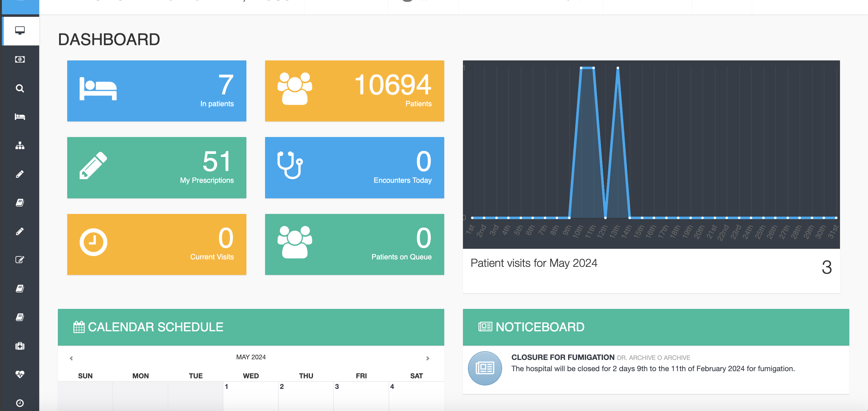The width and height of the screenshot is (868, 411).
Task: Select the search icon in left sidebar
Action: tap(19, 88)
